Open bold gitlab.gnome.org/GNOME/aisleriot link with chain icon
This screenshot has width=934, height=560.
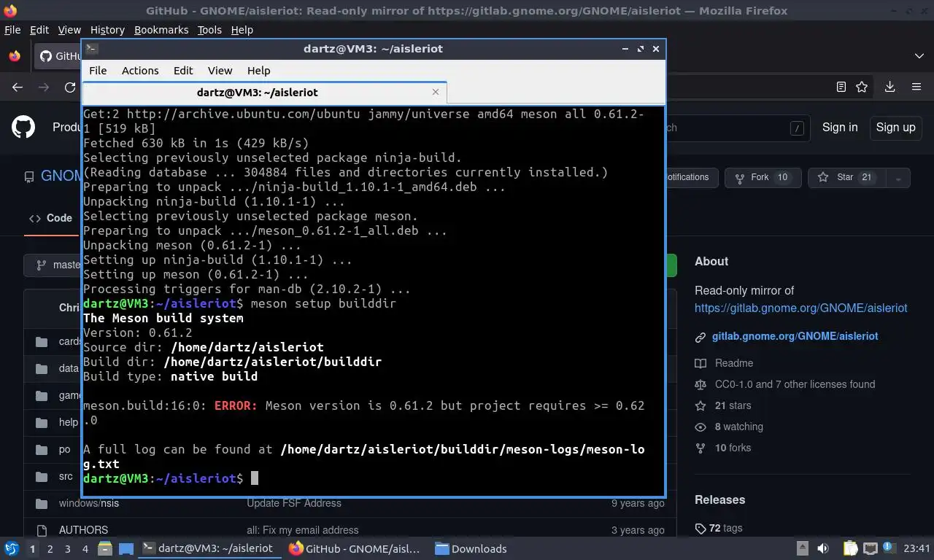pyautogui.click(x=795, y=336)
